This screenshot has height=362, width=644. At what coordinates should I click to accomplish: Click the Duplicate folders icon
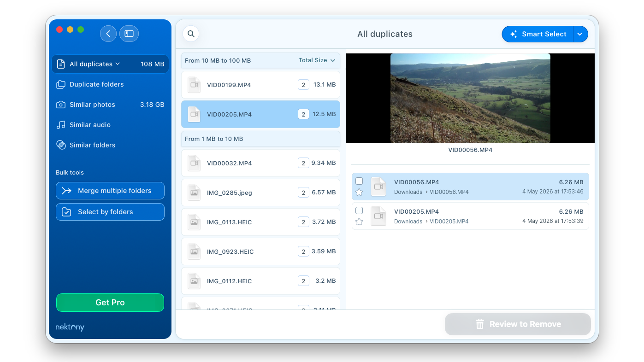61,84
